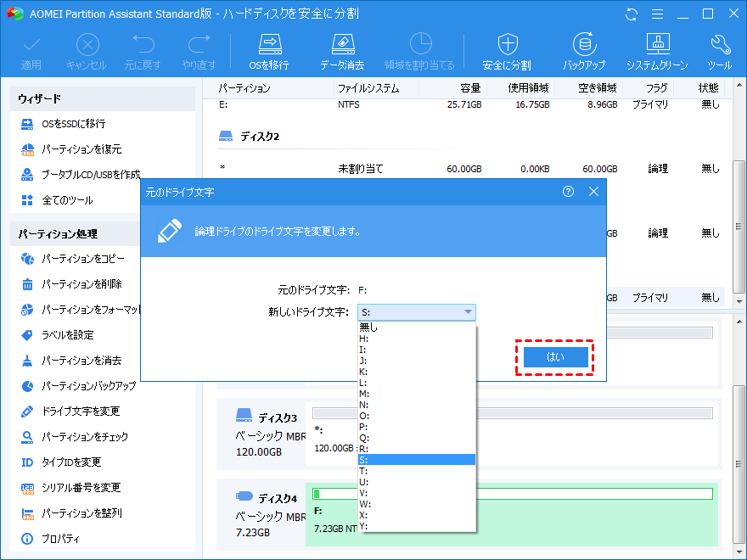Pick W: from the drive letter list
The width and height of the screenshot is (747, 560).
coord(417,504)
